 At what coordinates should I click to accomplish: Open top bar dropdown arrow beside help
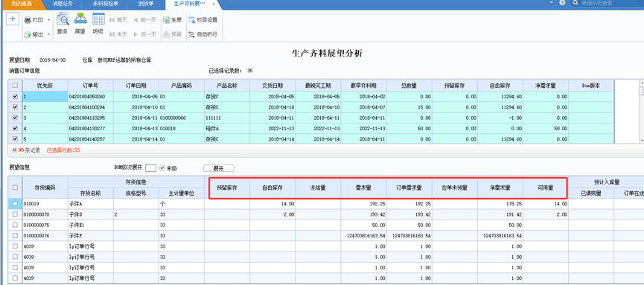[552, 2]
